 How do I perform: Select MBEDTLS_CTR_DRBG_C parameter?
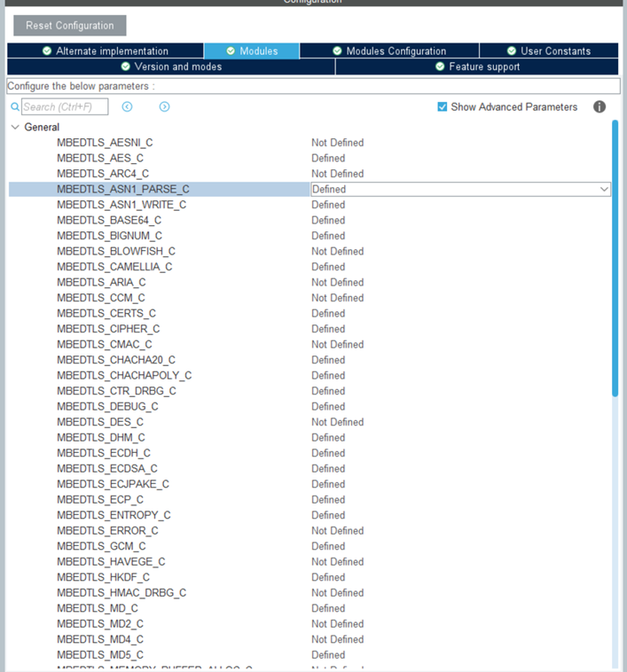(x=116, y=391)
